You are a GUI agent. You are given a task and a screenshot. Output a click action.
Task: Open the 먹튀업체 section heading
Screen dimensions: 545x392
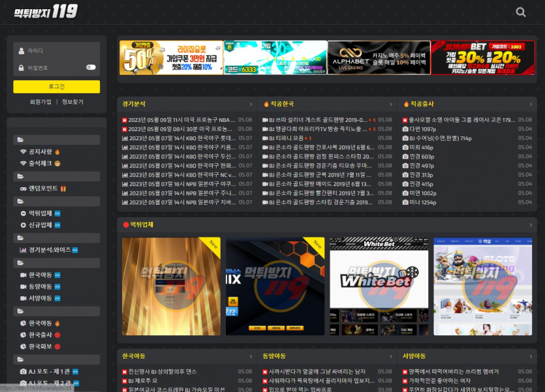tap(142, 224)
